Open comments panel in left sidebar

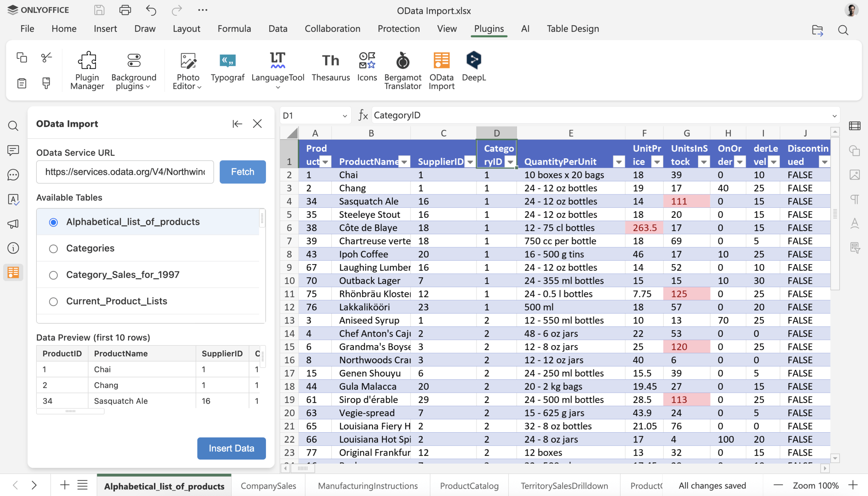(x=13, y=150)
